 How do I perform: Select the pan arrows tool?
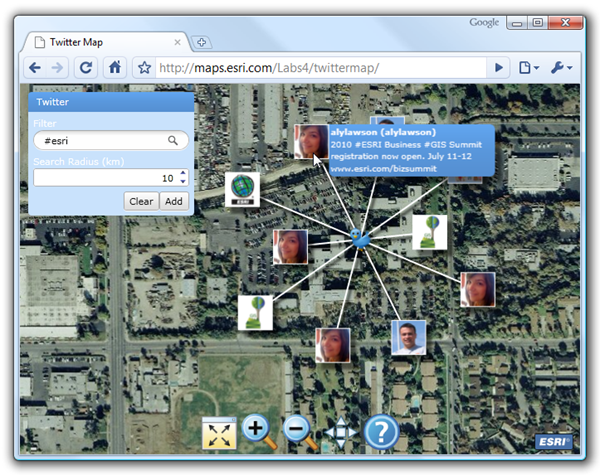coord(341,433)
